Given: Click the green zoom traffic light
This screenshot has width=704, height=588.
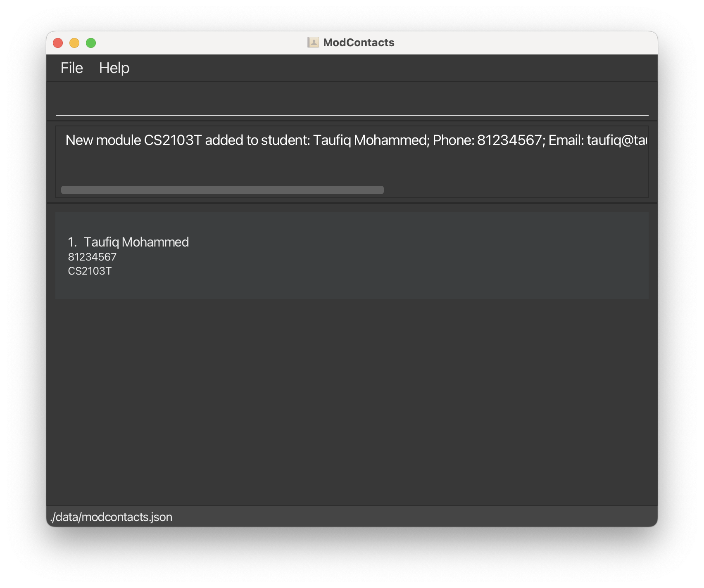Looking at the screenshot, I should click(x=91, y=42).
